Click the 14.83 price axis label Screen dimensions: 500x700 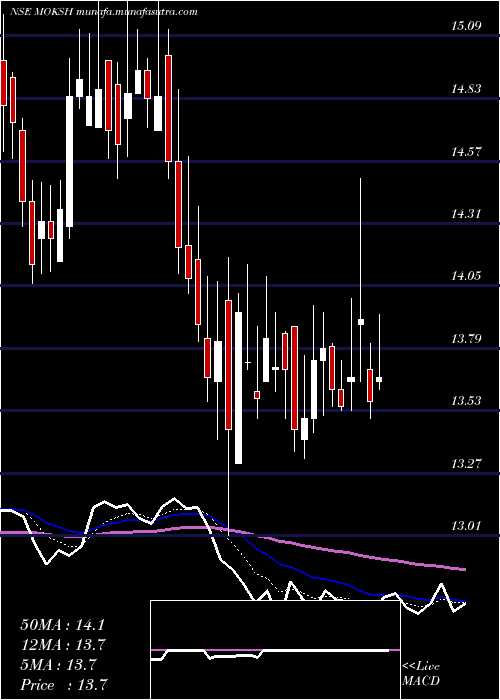(466, 89)
